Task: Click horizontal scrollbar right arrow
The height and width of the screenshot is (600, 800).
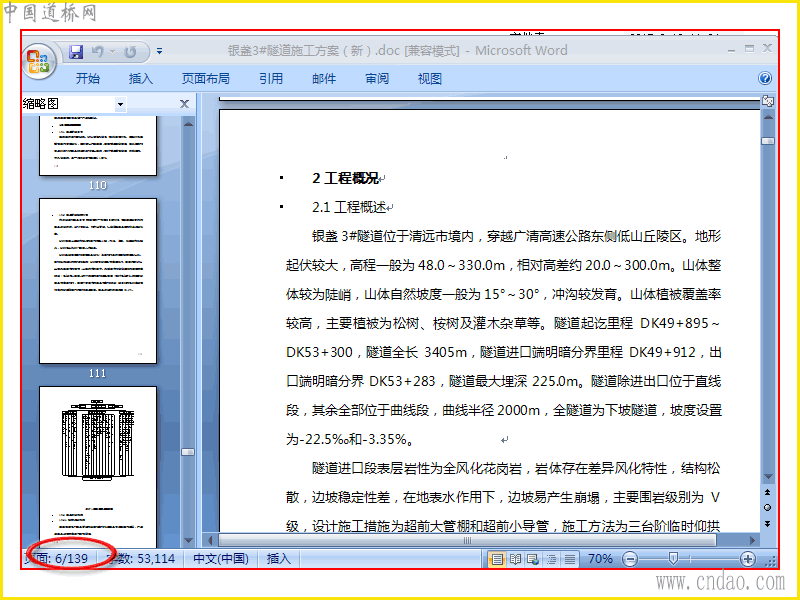Action: click(x=753, y=540)
